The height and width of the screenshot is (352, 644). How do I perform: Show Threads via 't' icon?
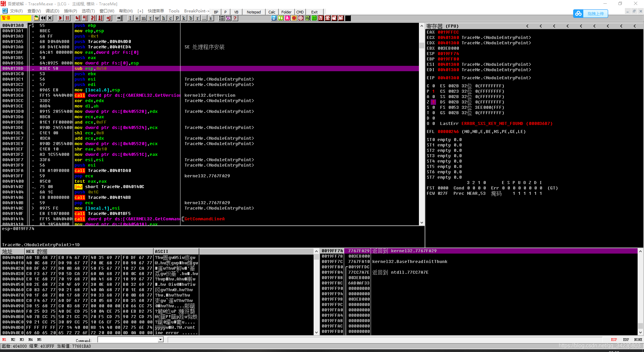(x=150, y=18)
